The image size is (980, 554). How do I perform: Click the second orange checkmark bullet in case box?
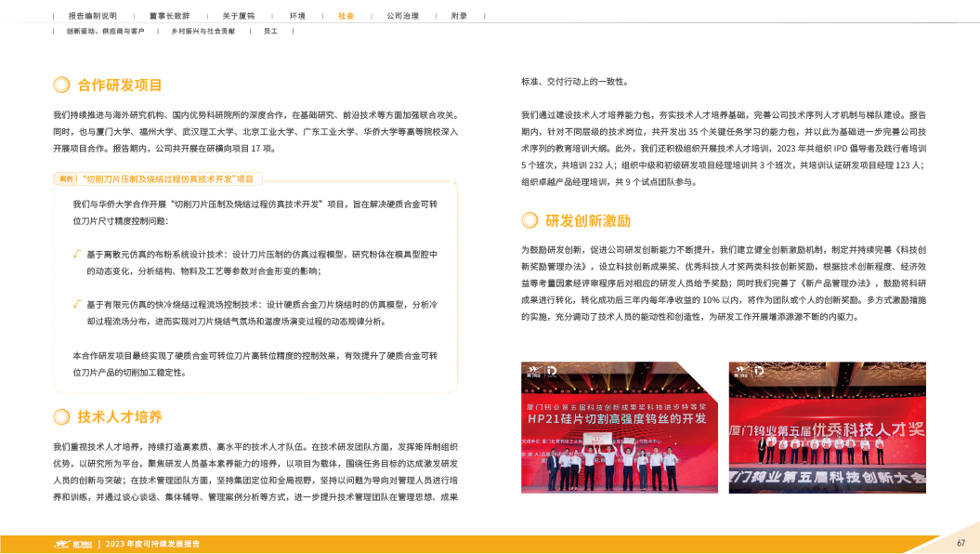(x=76, y=303)
